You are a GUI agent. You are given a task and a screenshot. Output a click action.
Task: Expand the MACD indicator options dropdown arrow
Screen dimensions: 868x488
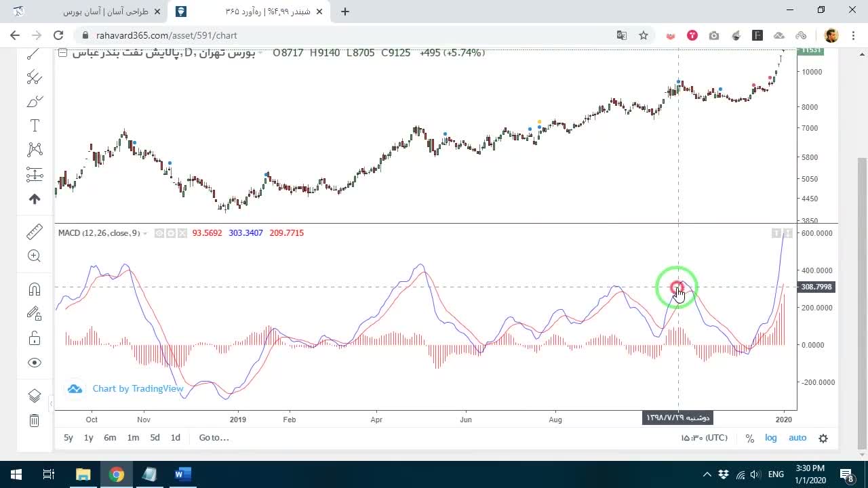tap(144, 233)
